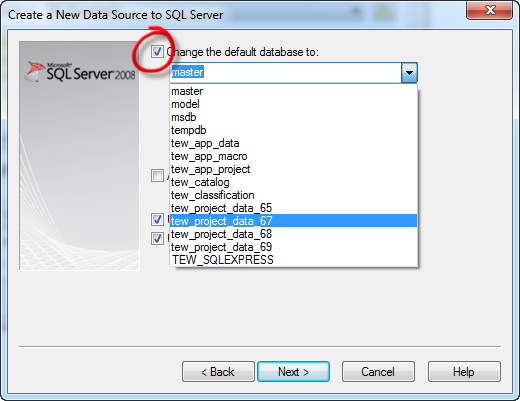Choose highlighted tew_project_data_67 entry
The image size is (520, 401).
tap(293, 221)
